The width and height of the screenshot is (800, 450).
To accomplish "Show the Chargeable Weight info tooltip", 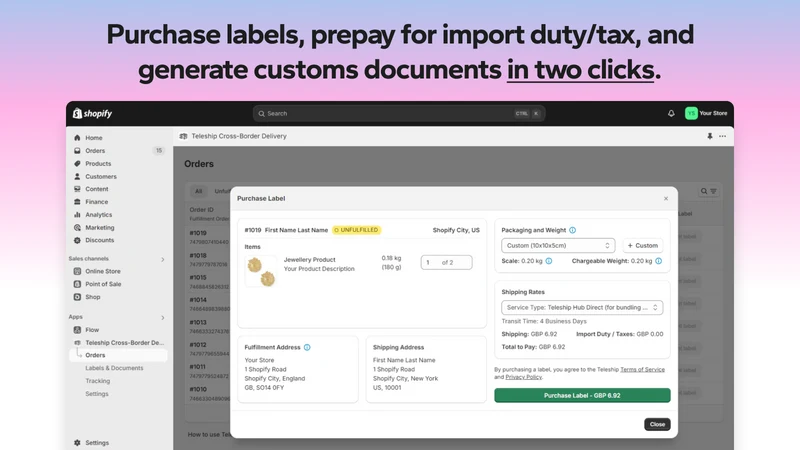I will point(659,261).
